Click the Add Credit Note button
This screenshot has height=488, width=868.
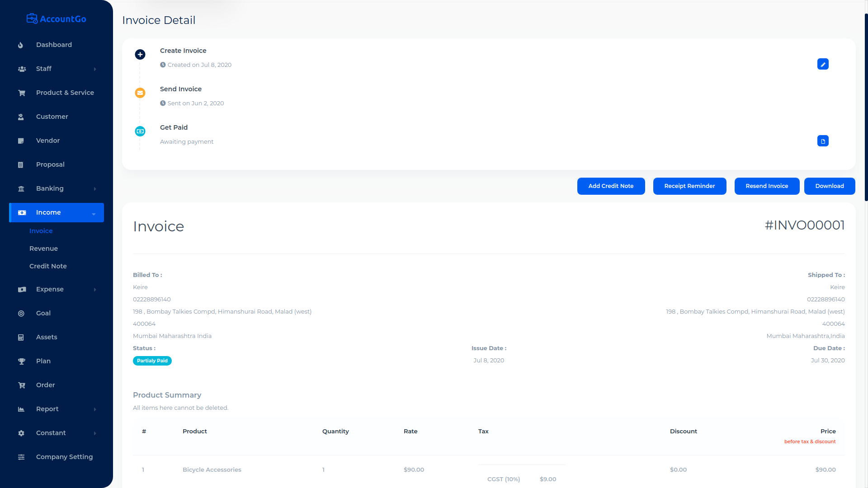tap(611, 186)
